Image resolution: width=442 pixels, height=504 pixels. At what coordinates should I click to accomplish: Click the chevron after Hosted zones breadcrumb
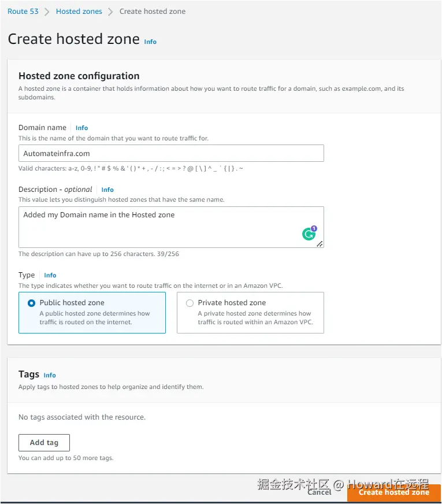point(110,12)
